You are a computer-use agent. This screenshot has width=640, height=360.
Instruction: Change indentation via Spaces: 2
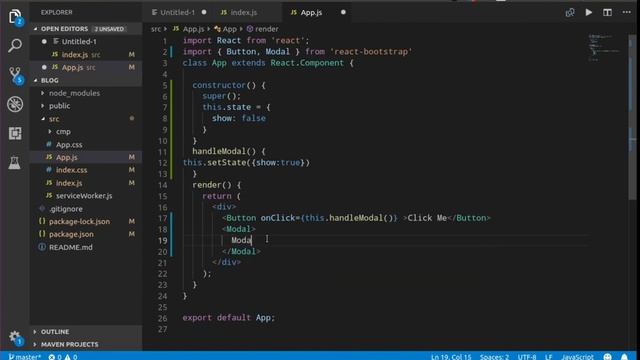point(494,357)
